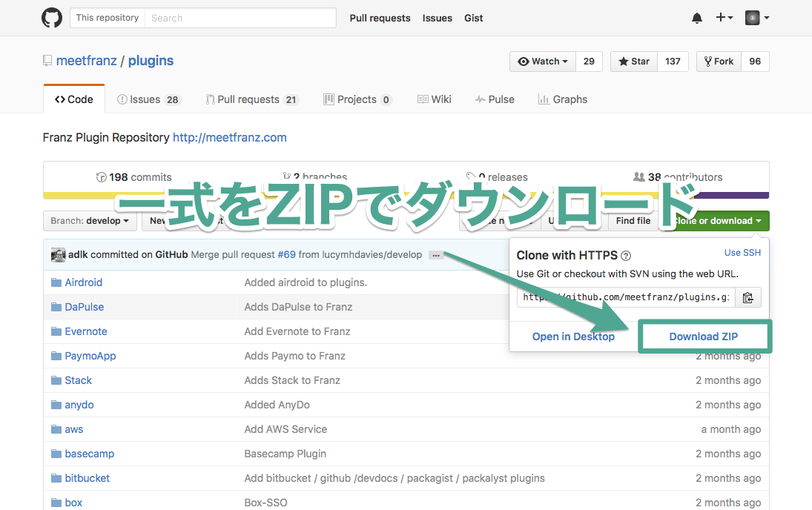Open the anydo folder
This screenshot has width=812, height=510.
pos(79,405)
